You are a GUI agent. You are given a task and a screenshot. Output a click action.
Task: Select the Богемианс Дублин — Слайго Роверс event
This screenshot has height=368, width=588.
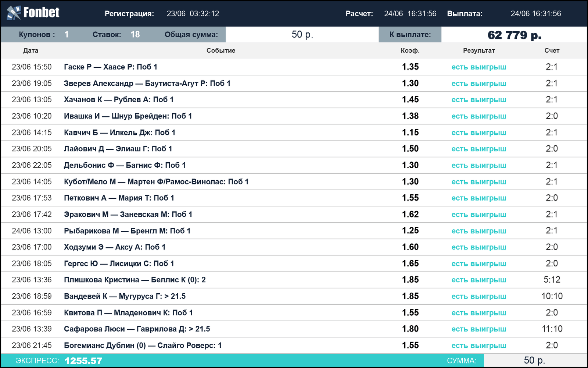click(143, 345)
